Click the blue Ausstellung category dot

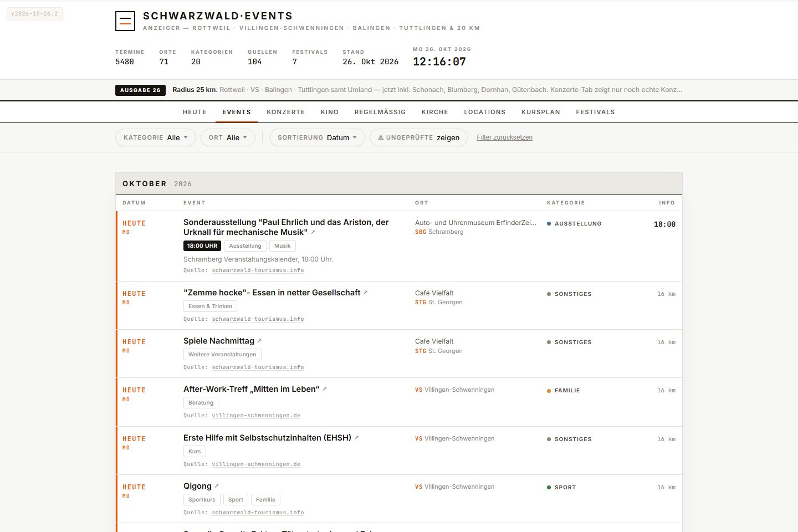pos(549,223)
